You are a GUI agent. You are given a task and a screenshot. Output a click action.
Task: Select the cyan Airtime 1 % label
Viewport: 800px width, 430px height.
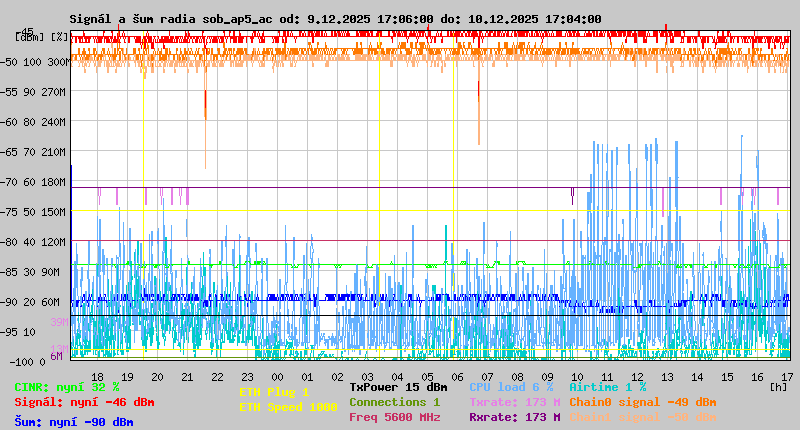click(x=607, y=387)
